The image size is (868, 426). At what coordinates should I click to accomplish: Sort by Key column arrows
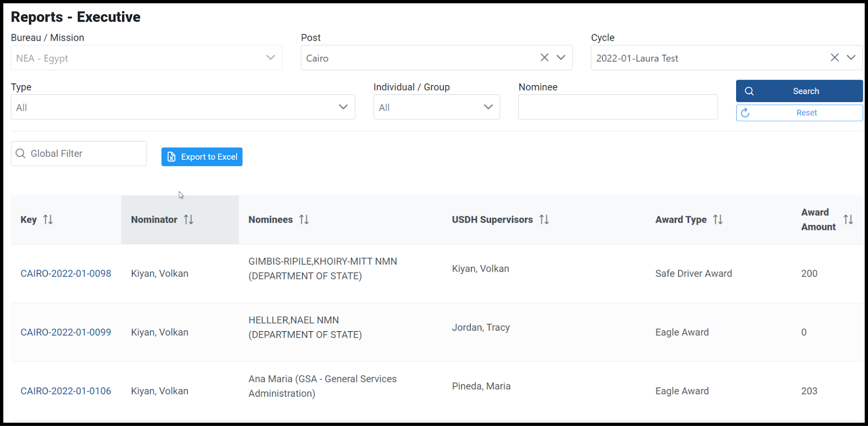pyautogui.click(x=48, y=220)
